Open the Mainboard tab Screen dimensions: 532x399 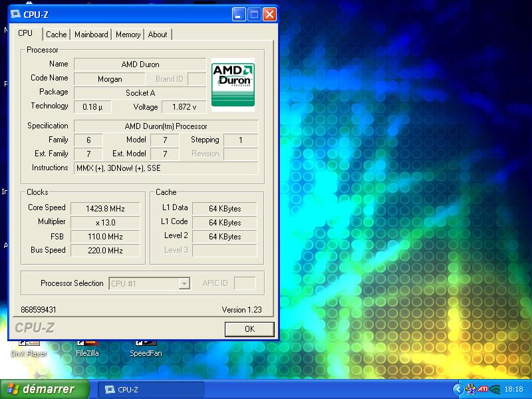pos(91,35)
